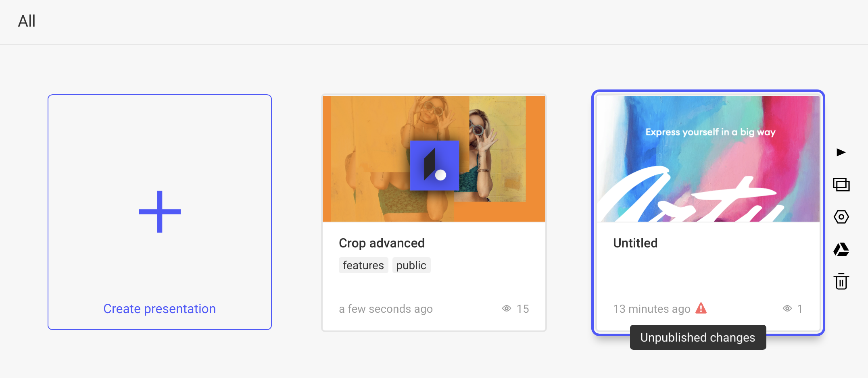This screenshot has width=868, height=378.
Task: Play the Untitled presentation
Action: [x=841, y=152]
